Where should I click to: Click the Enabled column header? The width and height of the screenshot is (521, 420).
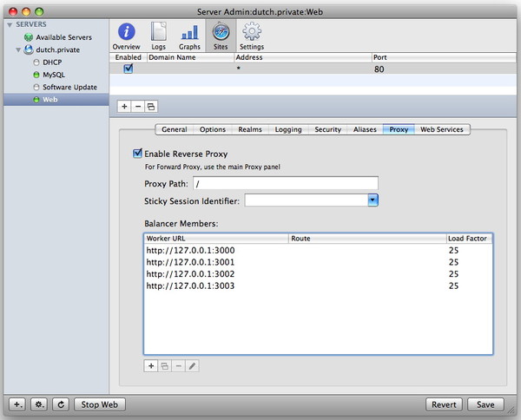coord(129,57)
